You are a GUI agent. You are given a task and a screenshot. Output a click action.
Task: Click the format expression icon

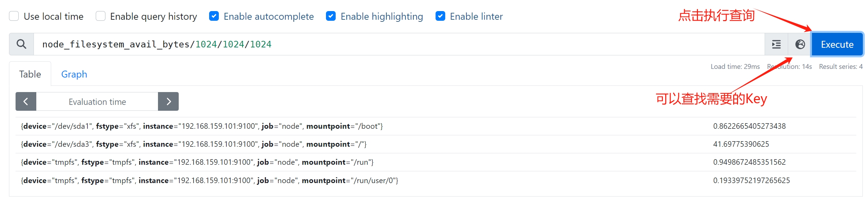[776, 44]
